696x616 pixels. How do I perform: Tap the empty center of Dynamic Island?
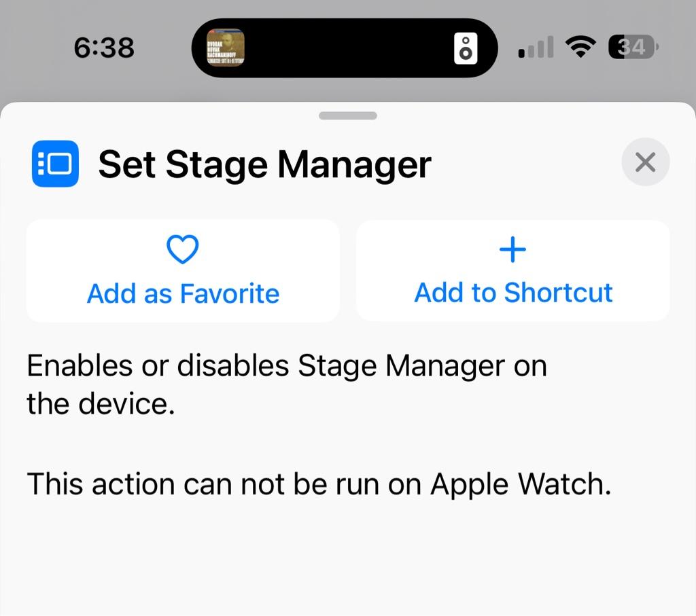point(347,48)
